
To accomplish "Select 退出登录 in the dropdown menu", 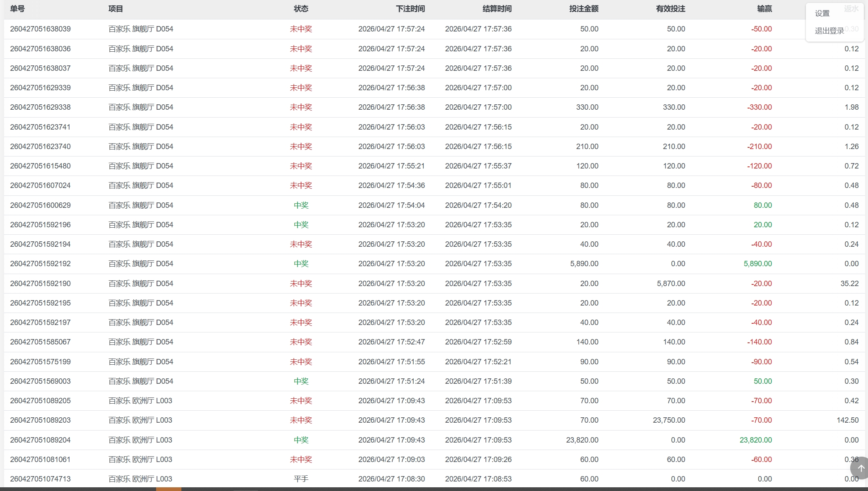I will pos(829,31).
